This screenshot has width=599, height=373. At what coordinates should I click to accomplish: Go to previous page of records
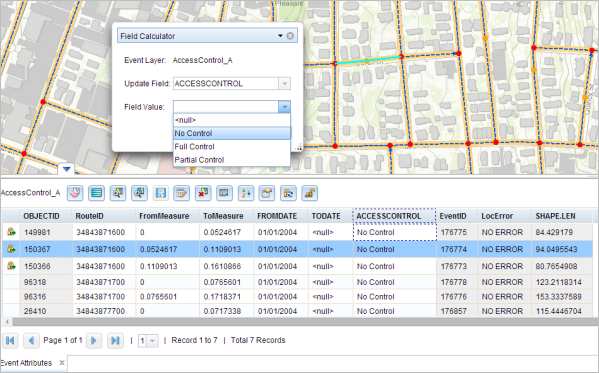coord(31,340)
